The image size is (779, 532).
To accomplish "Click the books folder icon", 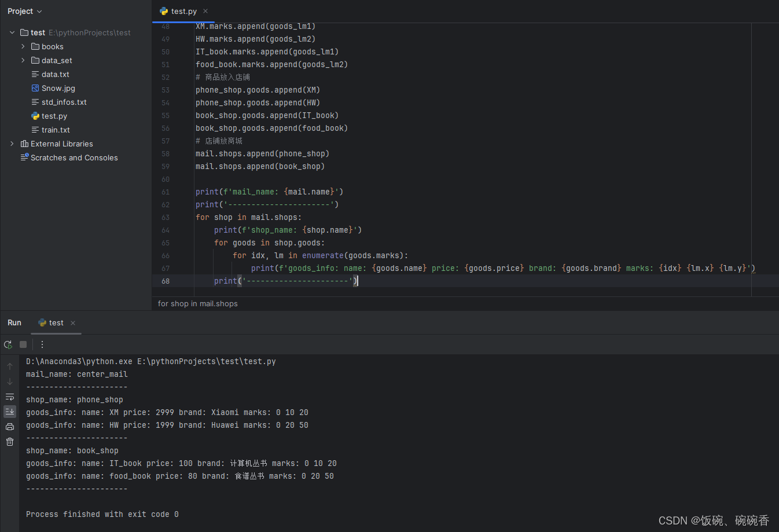I will [35, 46].
